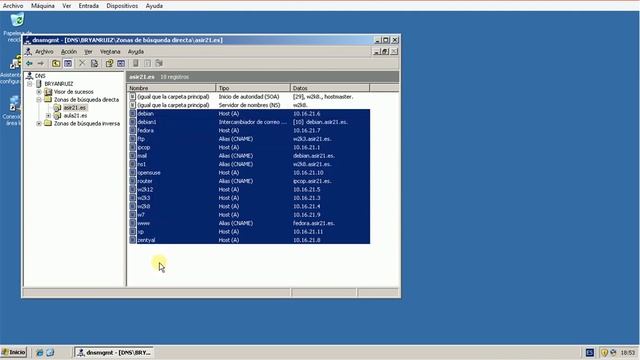This screenshot has height=360, width=640.
Task: Click the 10.16.21.11 data cell
Action: pos(308,231)
